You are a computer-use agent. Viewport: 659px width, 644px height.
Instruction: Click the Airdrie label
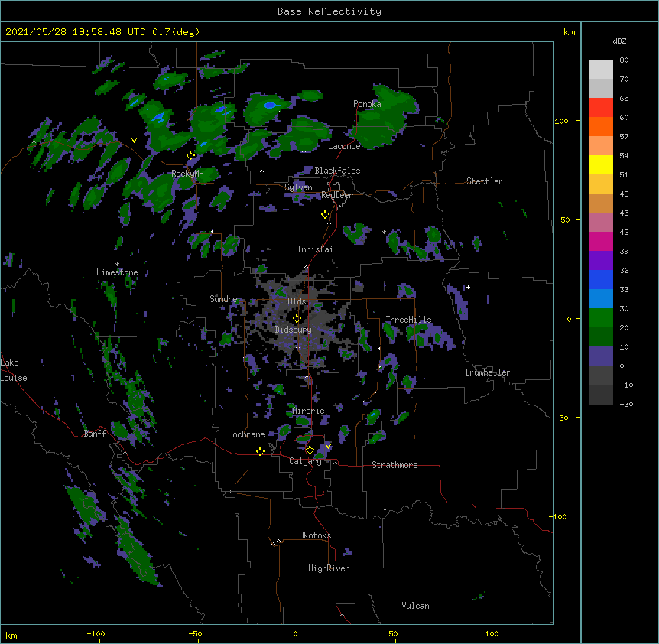309,411
